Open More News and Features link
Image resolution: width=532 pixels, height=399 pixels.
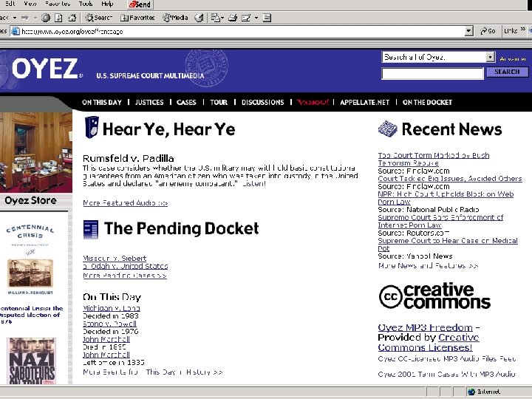(428, 266)
